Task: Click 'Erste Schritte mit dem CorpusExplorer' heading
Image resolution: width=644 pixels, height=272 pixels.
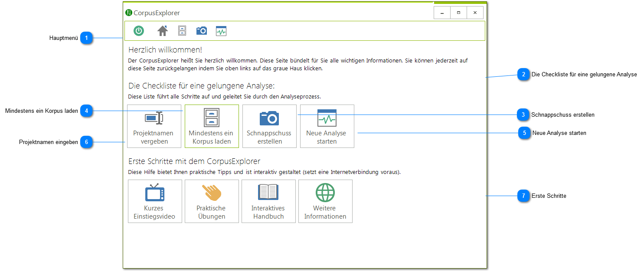Action: (194, 161)
